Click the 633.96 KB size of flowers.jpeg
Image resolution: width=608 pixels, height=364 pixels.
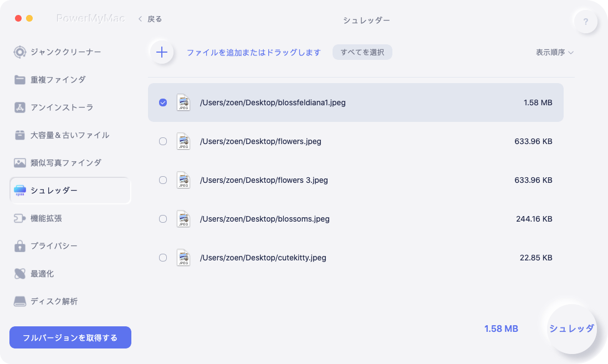(x=533, y=141)
